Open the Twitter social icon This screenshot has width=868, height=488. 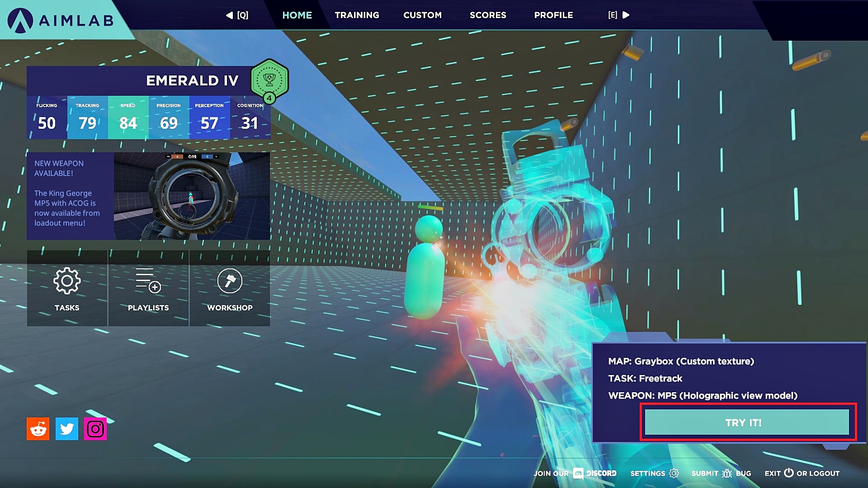pos(67,429)
